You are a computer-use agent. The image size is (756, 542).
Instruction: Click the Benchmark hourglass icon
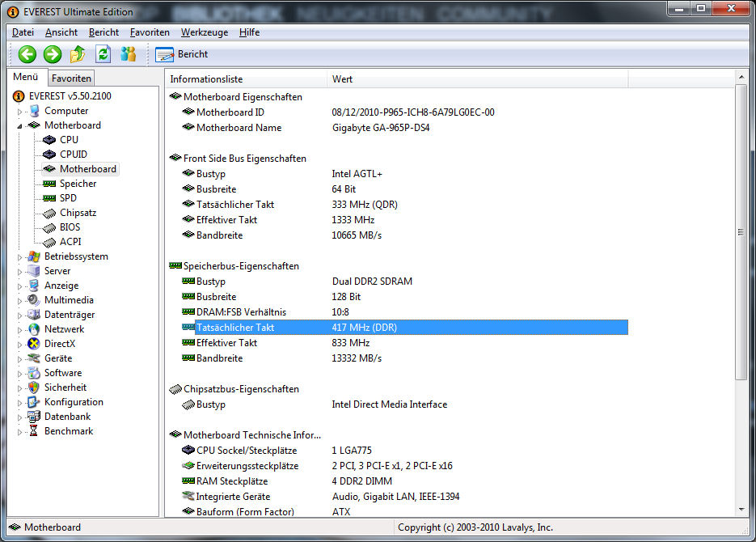coord(34,431)
